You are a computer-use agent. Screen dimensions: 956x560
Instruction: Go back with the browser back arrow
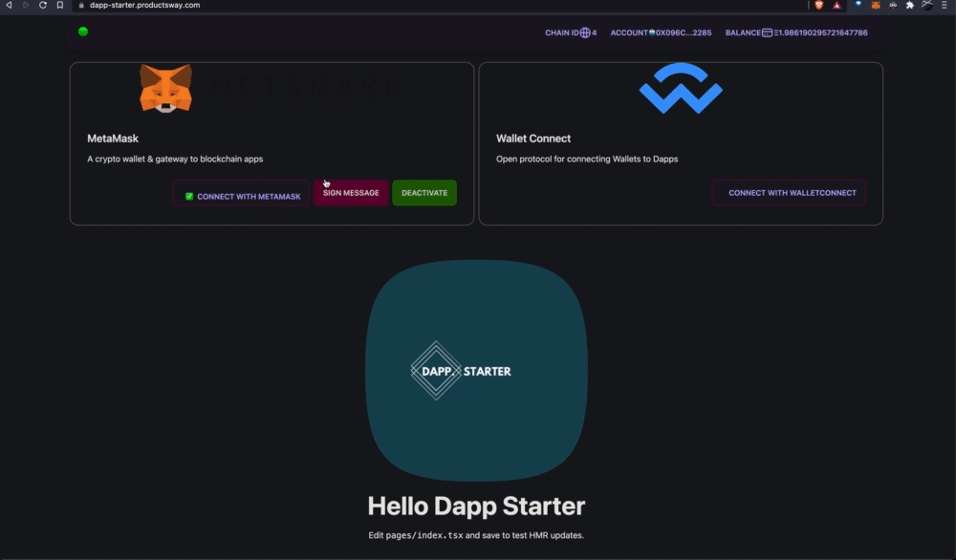click(9, 5)
